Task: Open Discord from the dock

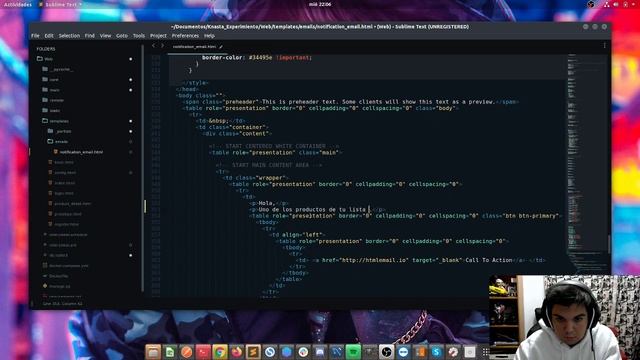Action: coord(320,351)
